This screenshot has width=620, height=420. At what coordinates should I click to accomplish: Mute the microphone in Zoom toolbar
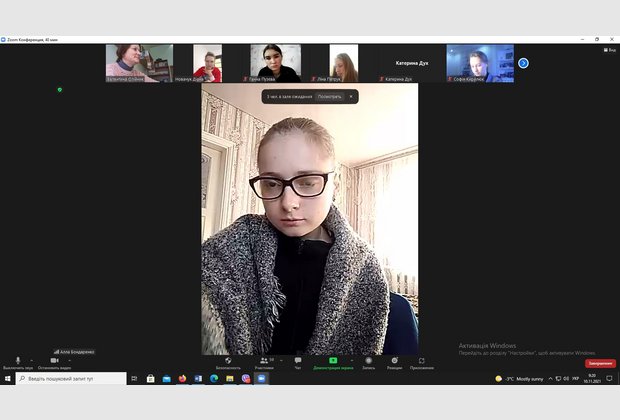click(x=18, y=363)
